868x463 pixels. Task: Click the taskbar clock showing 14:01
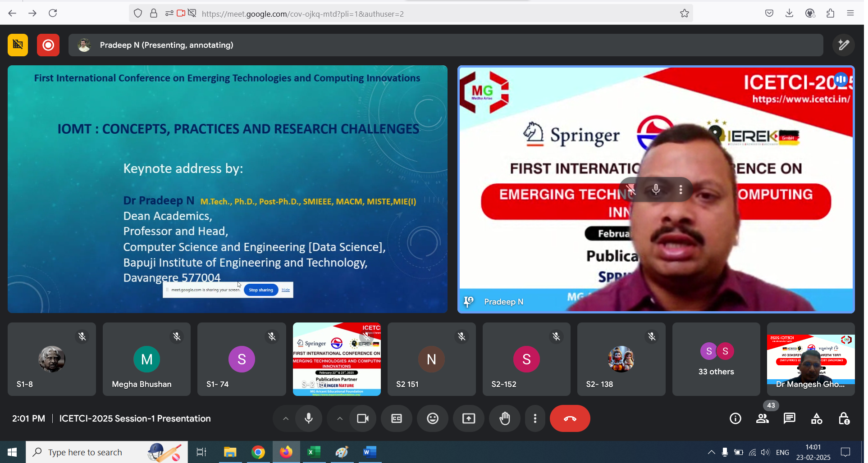[x=813, y=452]
